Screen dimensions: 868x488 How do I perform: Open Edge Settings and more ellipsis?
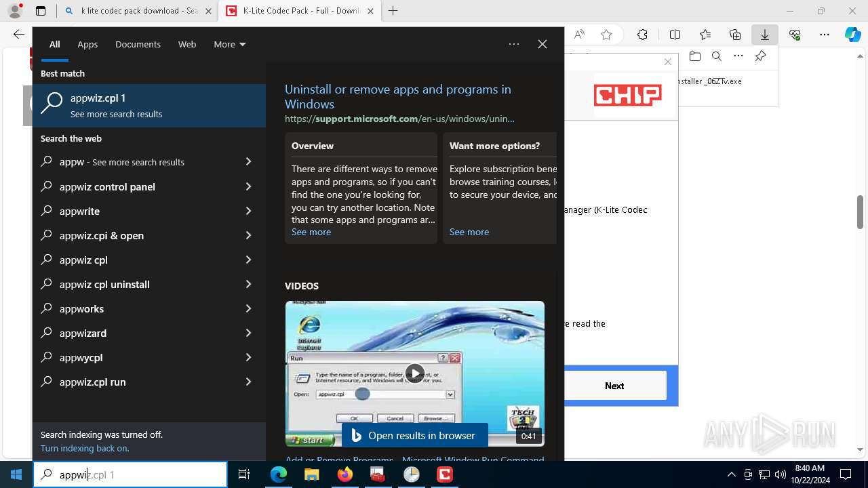pos(825,35)
